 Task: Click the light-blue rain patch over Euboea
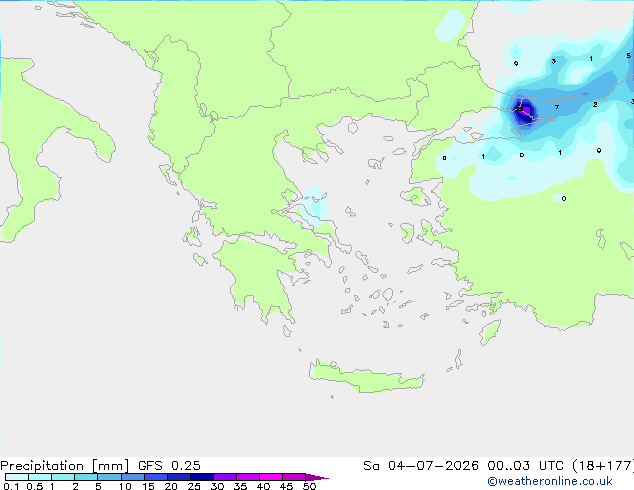tap(315, 205)
